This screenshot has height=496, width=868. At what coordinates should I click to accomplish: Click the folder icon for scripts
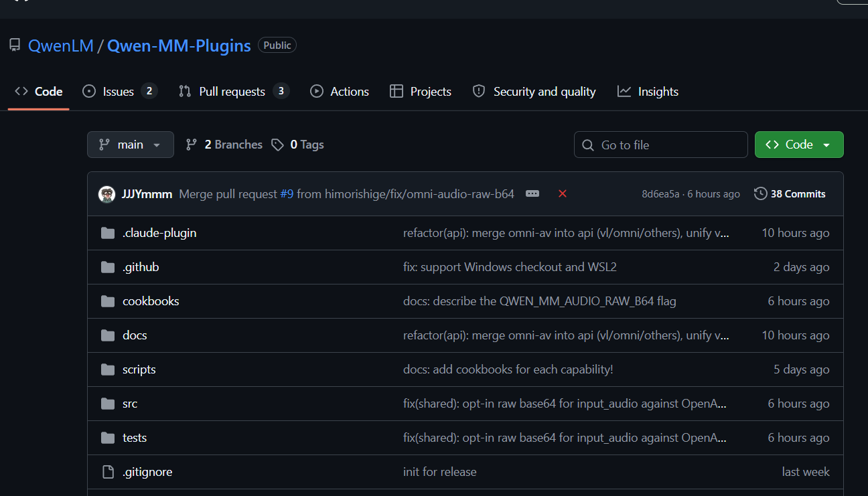tap(108, 369)
